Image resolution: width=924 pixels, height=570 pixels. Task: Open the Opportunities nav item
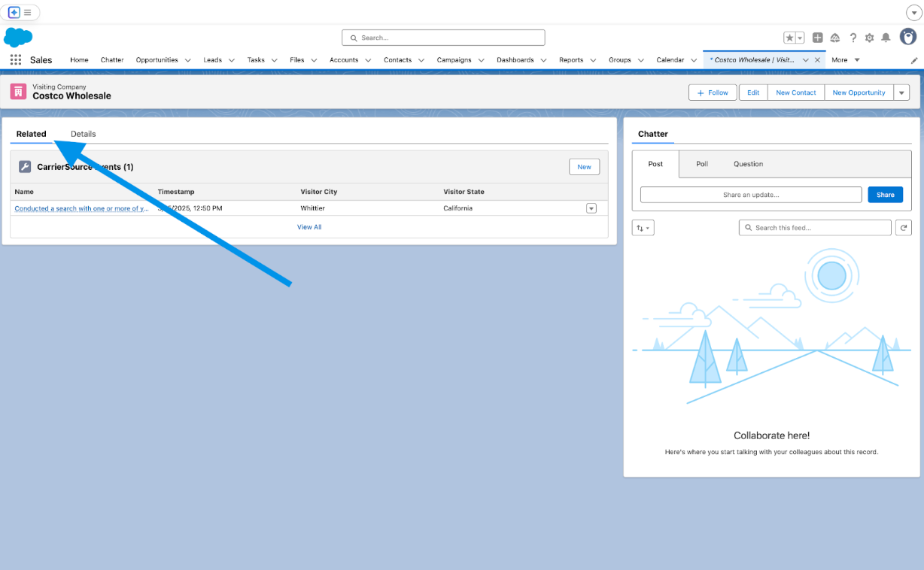[157, 60]
